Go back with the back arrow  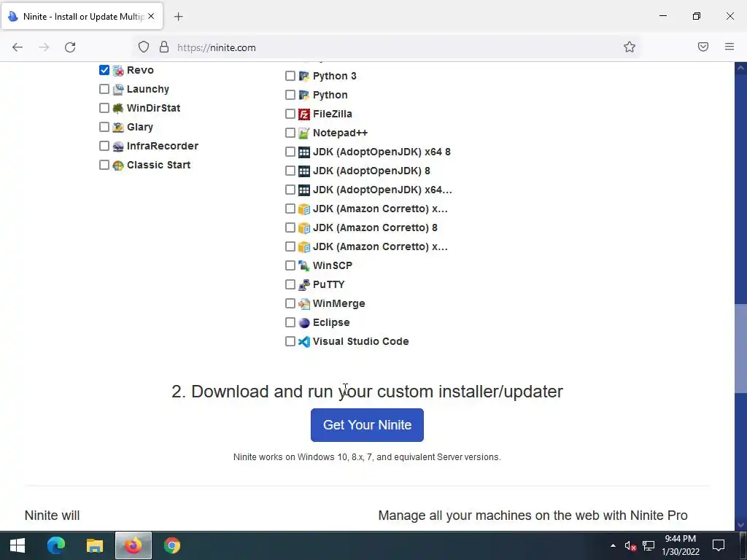click(18, 47)
